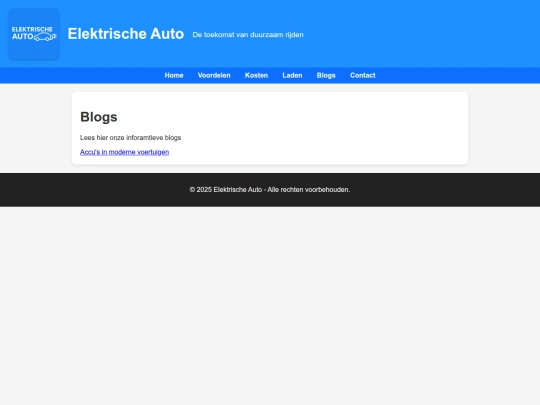Click the Elektrische Auto logo image
Viewport: 540px width, 405px height.
[34, 34]
